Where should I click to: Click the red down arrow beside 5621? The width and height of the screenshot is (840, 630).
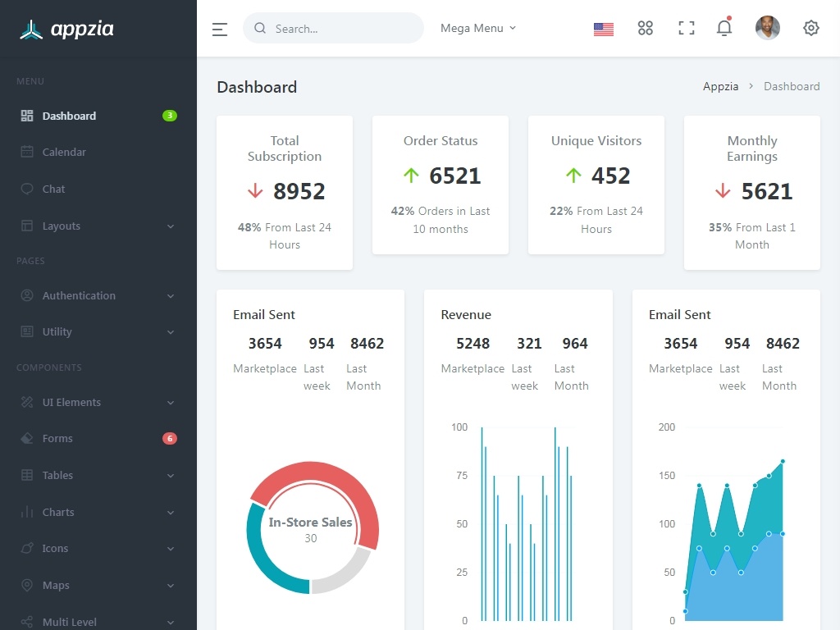tap(723, 190)
